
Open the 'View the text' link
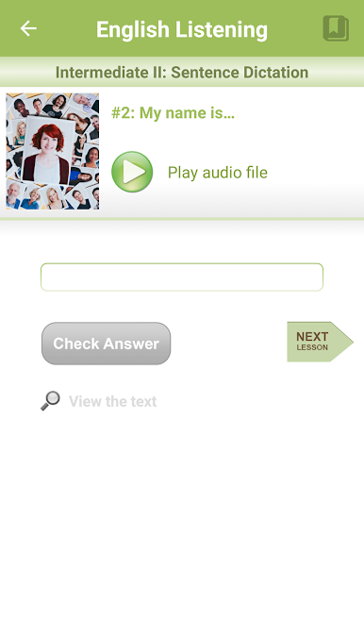(x=112, y=401)
